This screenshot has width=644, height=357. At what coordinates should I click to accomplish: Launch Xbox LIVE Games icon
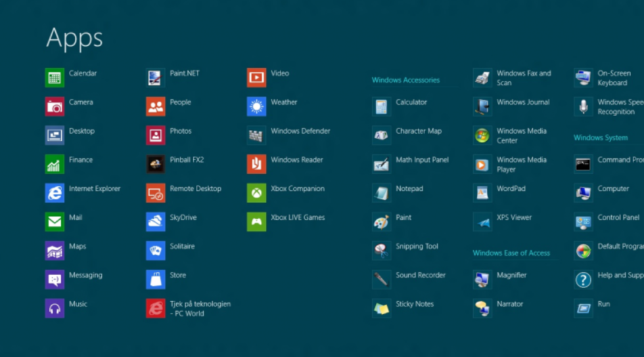pyautogui.click(x=257, y=222)
